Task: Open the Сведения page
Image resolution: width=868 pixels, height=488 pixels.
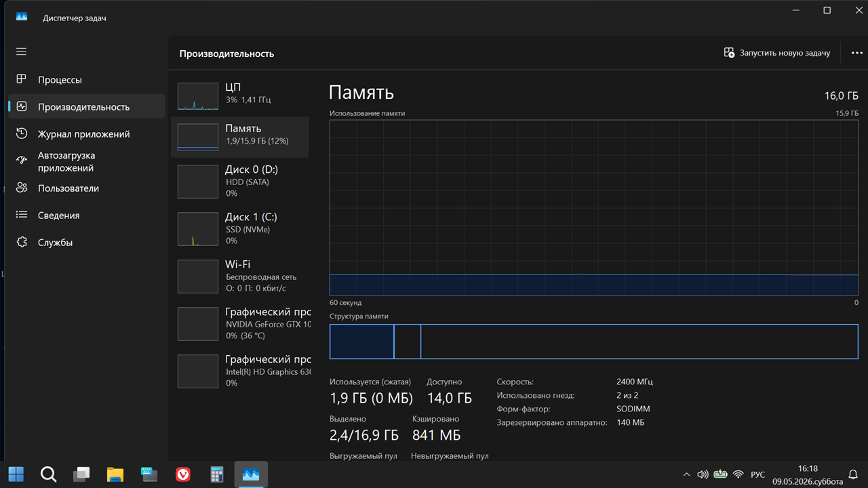Action: [x=86, y=215]
